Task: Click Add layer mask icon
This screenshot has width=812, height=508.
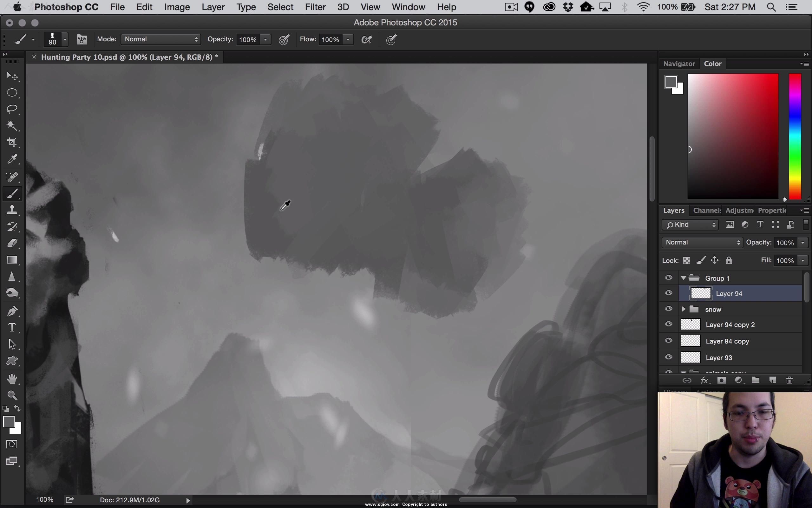Action: [x=721, y=380]
